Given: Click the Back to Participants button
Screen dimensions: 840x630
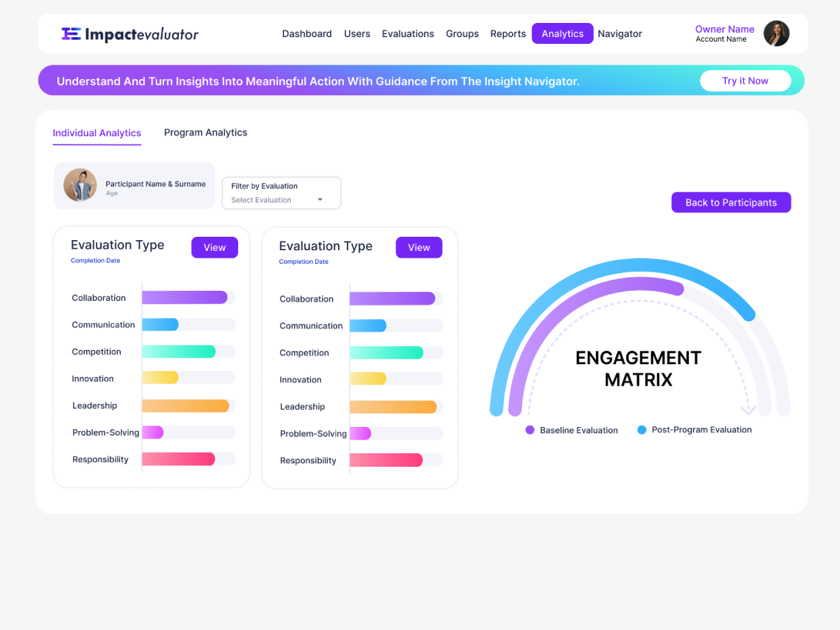Looking at the screenshot, I should coord(731,202).
